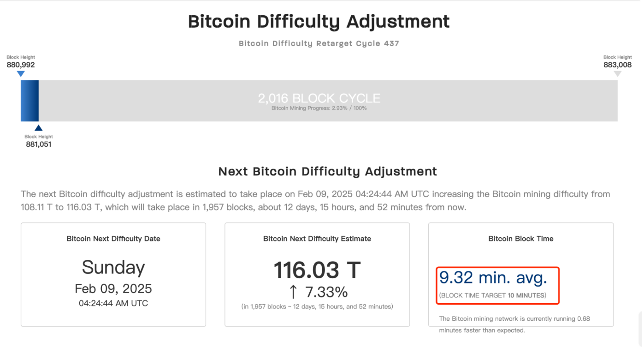Click the 2,016 BLOCK CYCLE bar label

[319, 98]
